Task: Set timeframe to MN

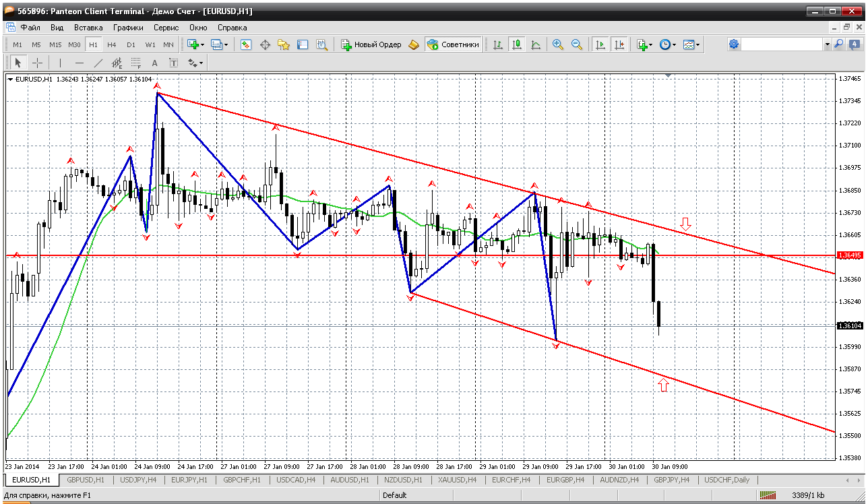Action: coord(168,44)
